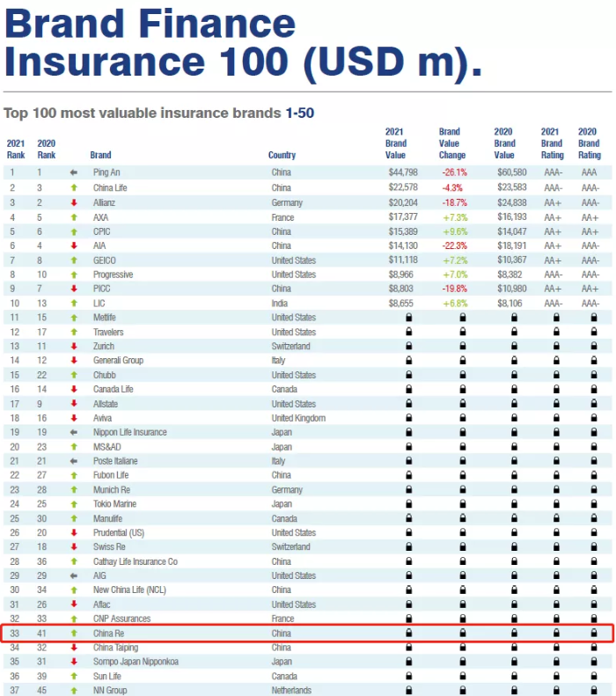Click the $10,980 value for PICC
Viewport: 616px width, 696px height.
point(511,289)
